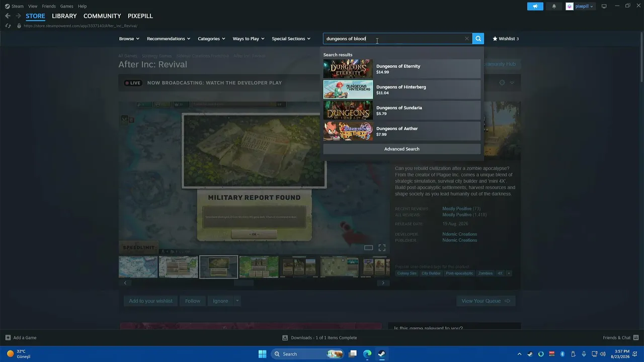Open the notifications bell
Screen dimensions: 644x362
[554, 6]
